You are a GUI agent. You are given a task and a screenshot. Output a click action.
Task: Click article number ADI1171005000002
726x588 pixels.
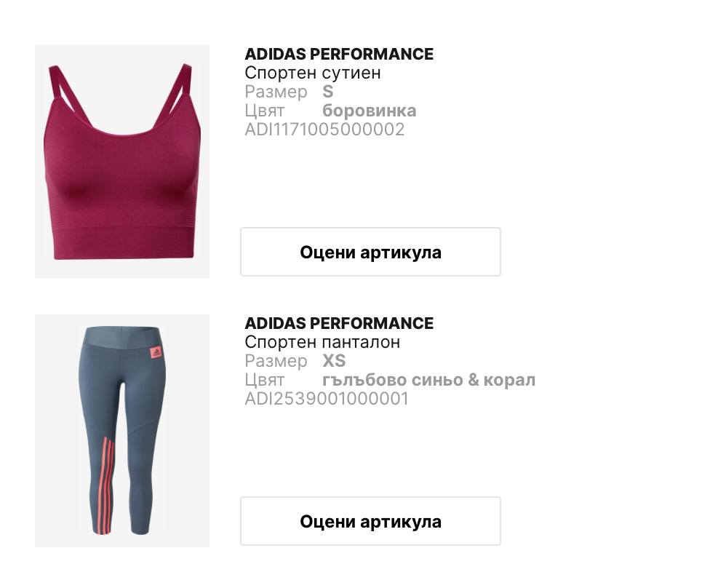[324, 130]
